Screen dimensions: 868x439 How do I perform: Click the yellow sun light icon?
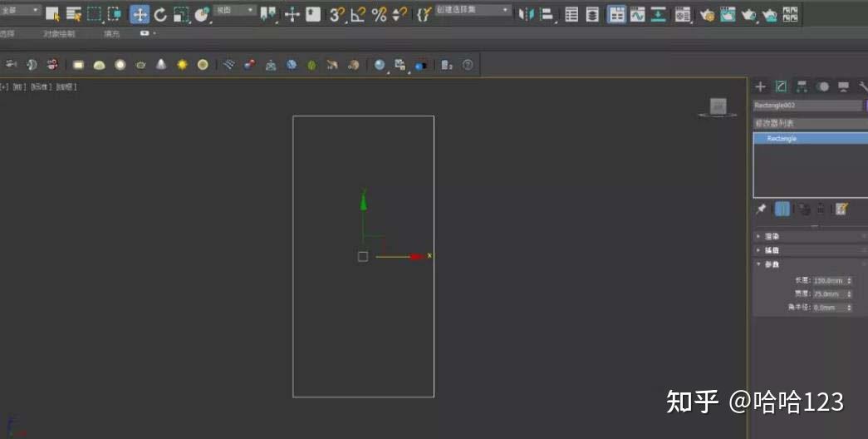click(182, 65)
